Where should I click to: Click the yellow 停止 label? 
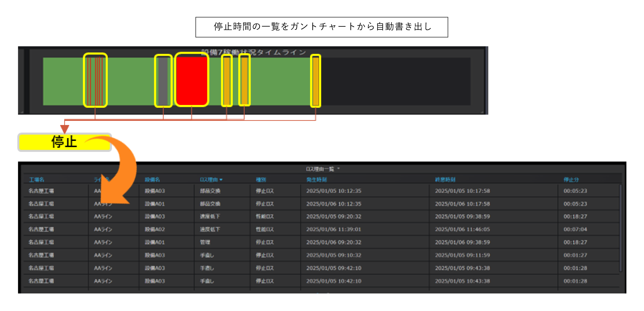[x=65, y=142]
